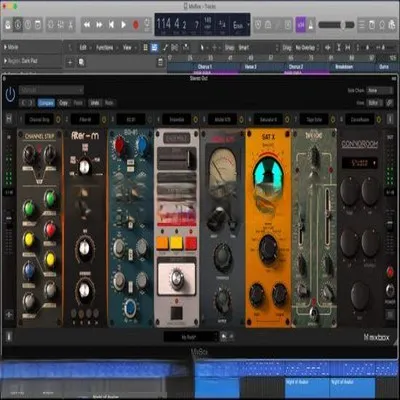Click the MixBox output fader
This screenshot has width=400, height=400.
[x=390, y=224]
